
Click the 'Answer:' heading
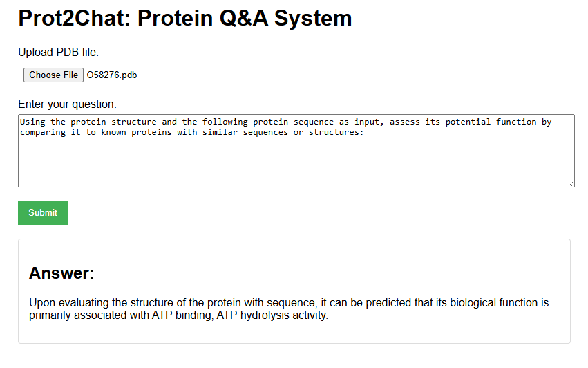pyautogui.click(x=61, y=273)
